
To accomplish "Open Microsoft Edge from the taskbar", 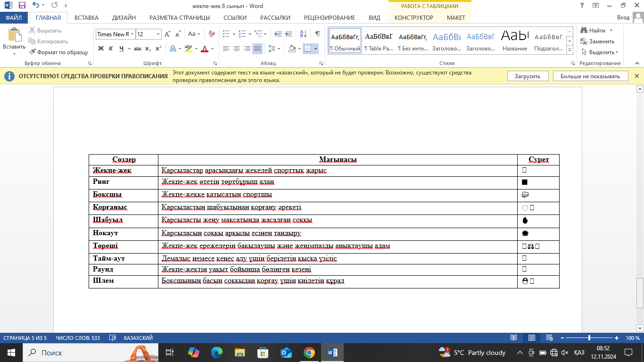I will 216,353.
